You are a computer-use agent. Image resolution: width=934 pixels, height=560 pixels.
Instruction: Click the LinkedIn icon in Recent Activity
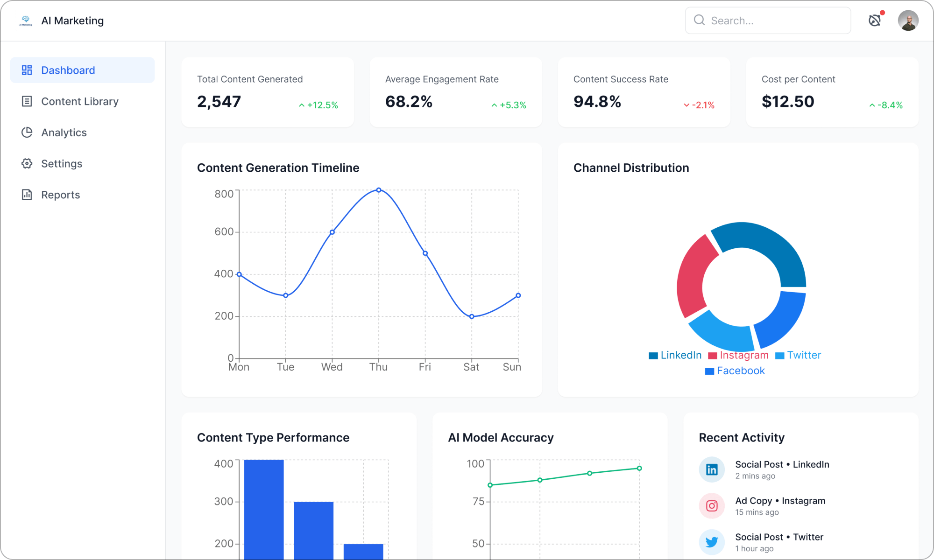pos(712,469)
